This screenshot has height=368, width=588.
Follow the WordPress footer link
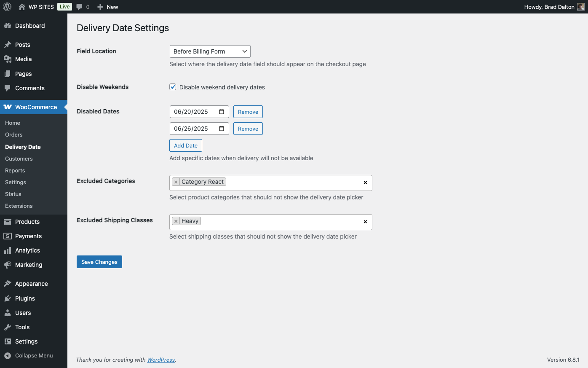[161, 360]
